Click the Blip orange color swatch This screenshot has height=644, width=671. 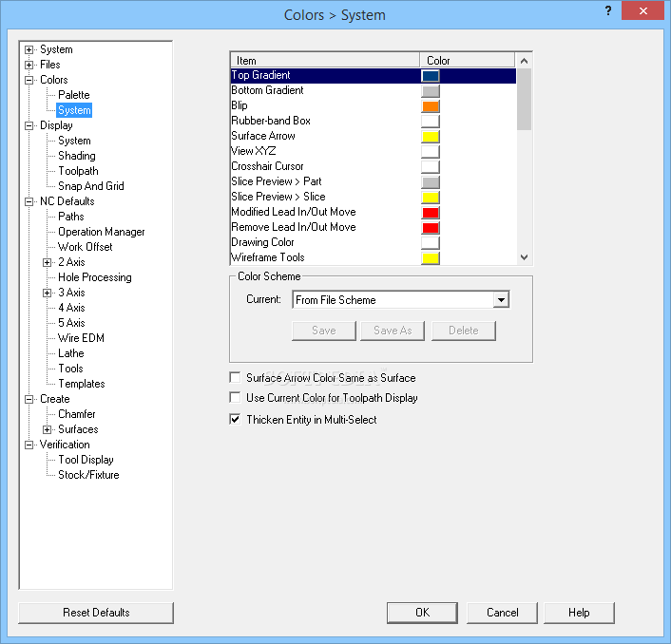point(431,106)
